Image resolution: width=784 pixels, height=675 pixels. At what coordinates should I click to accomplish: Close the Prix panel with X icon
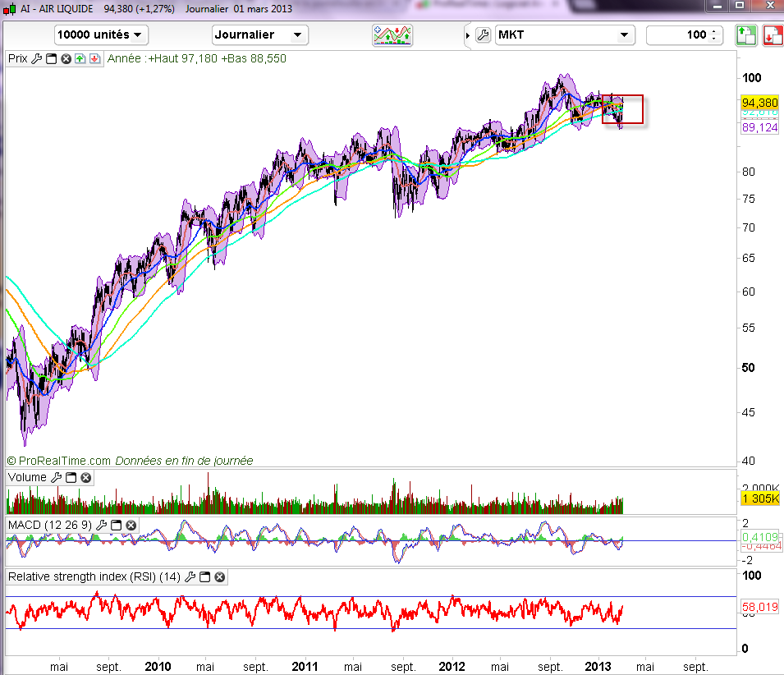[66, 59]
